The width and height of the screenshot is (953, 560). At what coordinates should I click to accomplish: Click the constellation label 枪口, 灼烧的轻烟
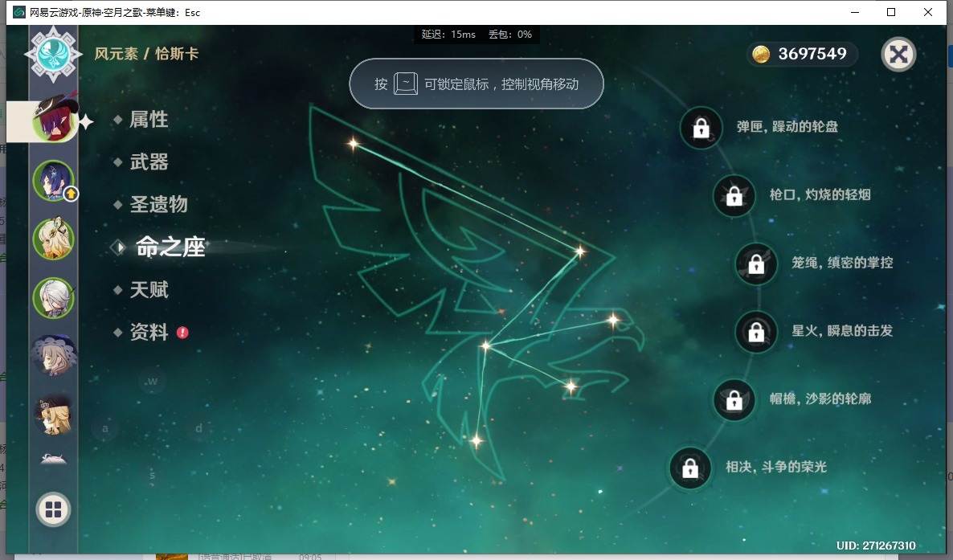coord(820,194)
